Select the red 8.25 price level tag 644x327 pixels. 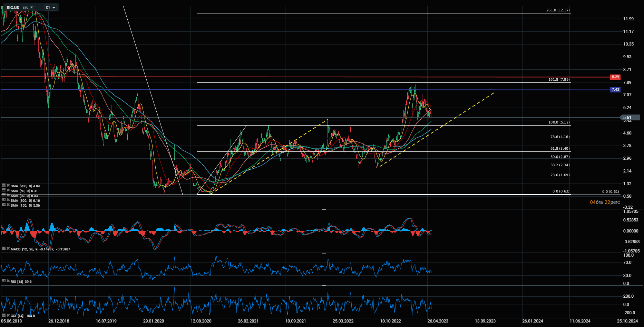click(x=615, y=77)
